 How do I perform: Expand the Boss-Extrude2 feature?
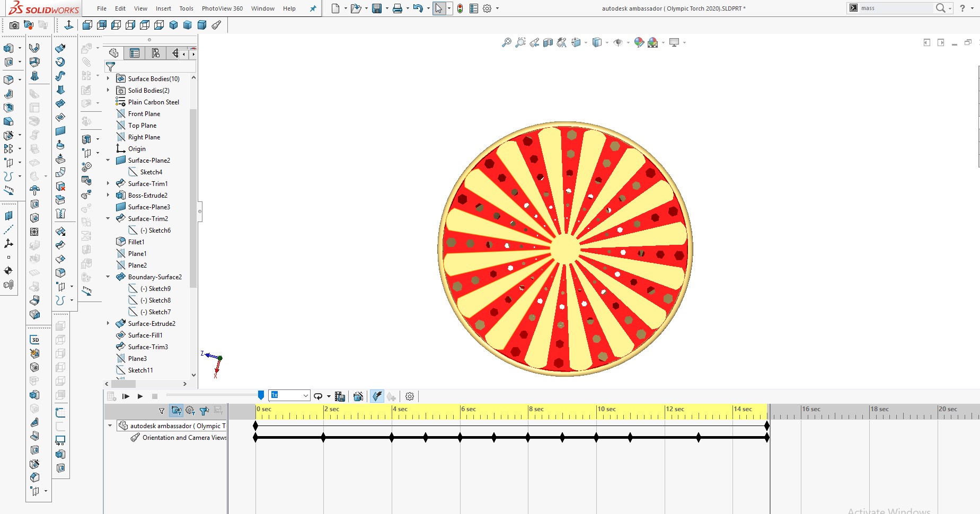pyautogui.click(x=108, y=195)
